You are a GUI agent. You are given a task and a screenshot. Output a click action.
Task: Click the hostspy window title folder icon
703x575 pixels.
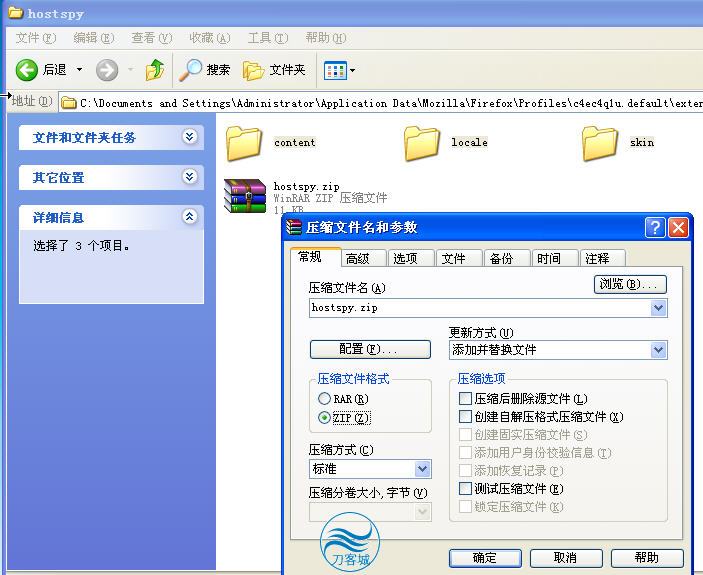coord(16,13)
